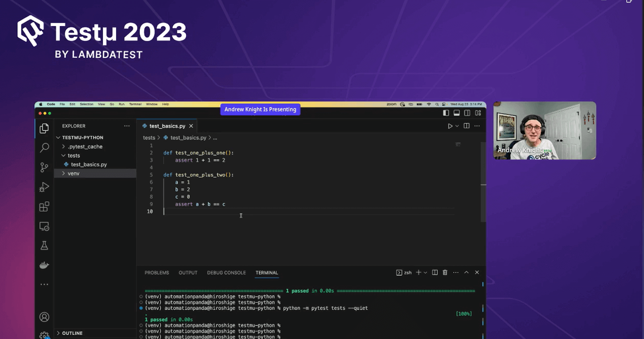Click the tests breadcrumb segment
This screenshot has width=644, height=339.
(x=149, y=138)
